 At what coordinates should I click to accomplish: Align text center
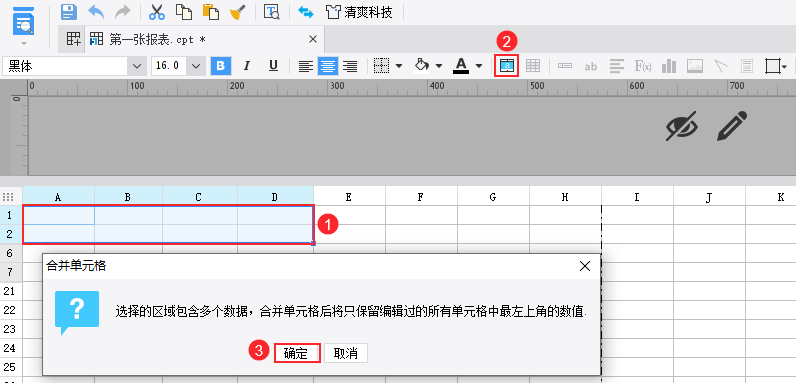pyautogui.click(x=328, y=66)
